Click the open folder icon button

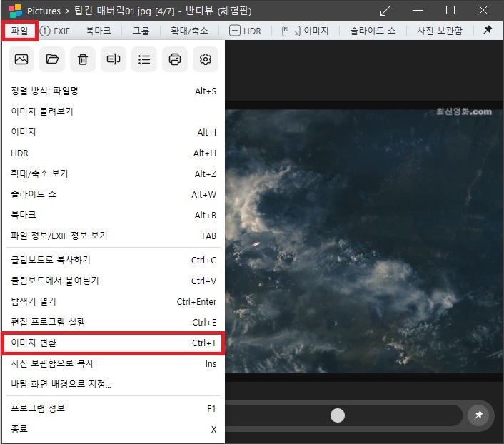point(52,59)
